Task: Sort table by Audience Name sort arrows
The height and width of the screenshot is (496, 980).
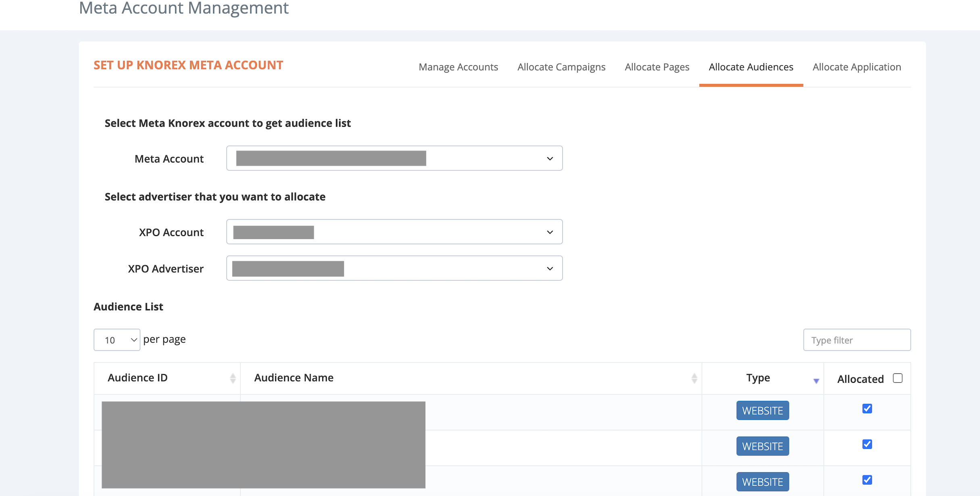Action: (694, 378)
